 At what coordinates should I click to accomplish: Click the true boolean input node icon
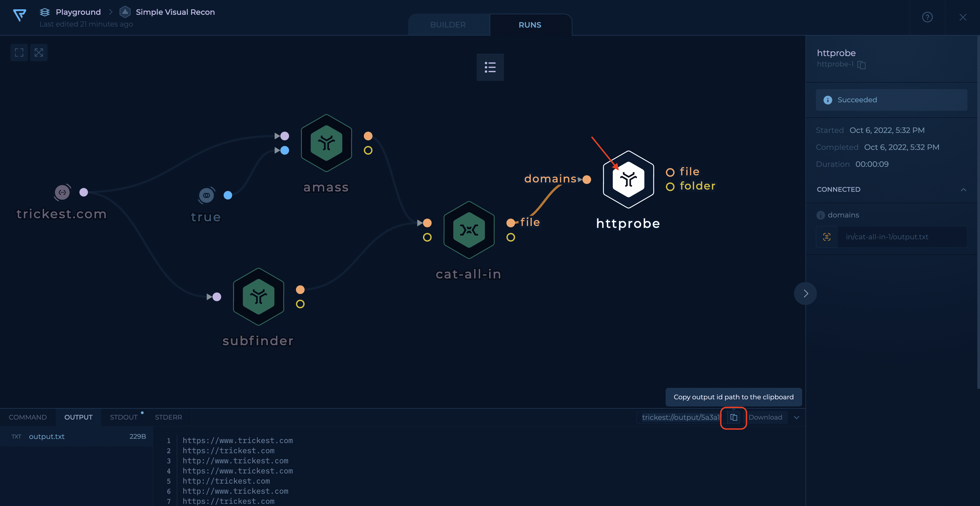207,196
